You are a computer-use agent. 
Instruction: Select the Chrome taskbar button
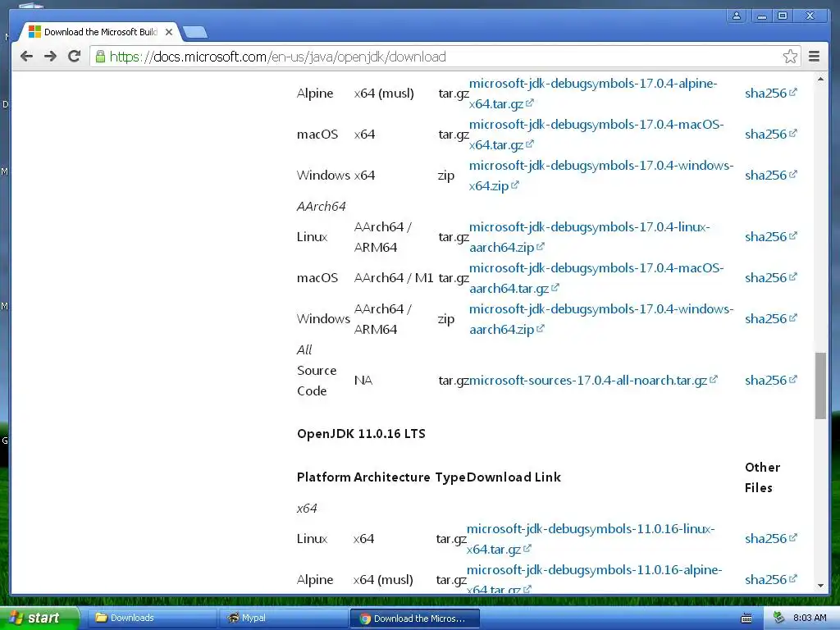point(414,619)
